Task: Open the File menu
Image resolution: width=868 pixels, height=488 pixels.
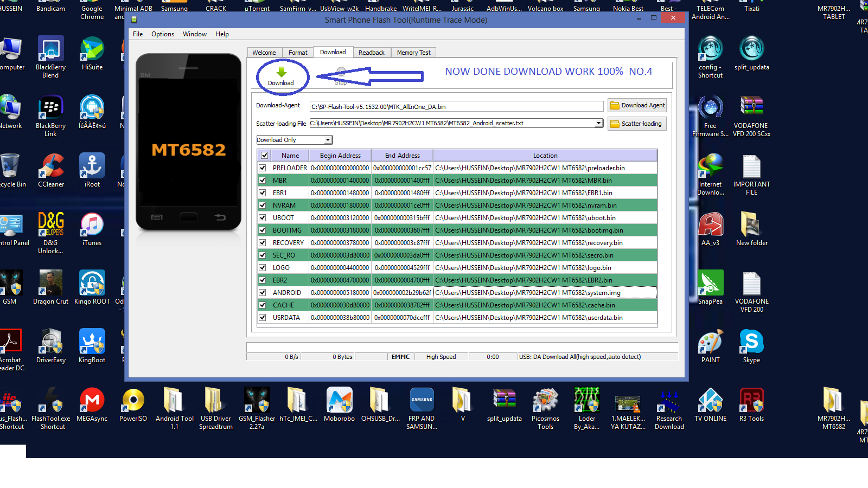Action: 138,34
